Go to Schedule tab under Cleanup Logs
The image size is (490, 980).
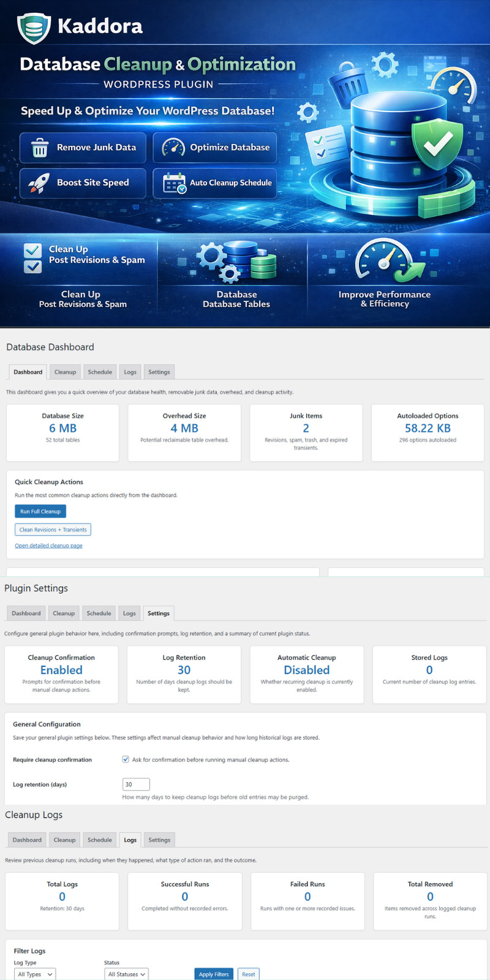pyautogui.click(x=99, y=840)
